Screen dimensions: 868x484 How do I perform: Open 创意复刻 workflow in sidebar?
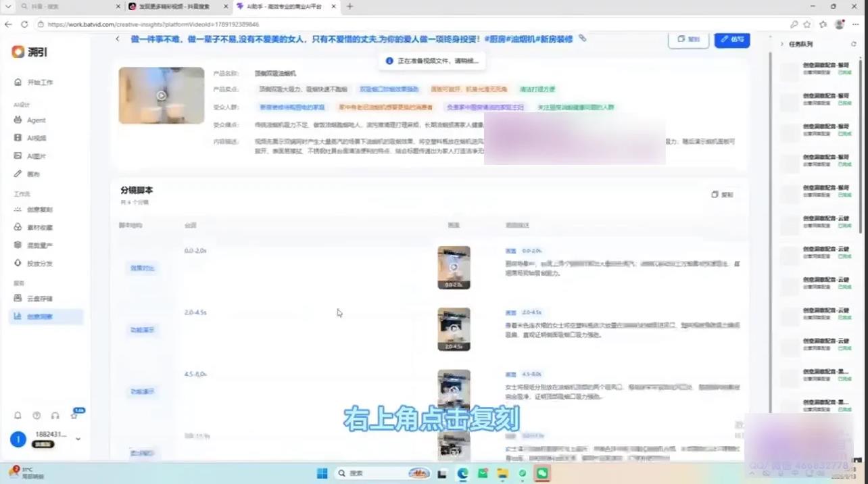[x=34, y=210]
